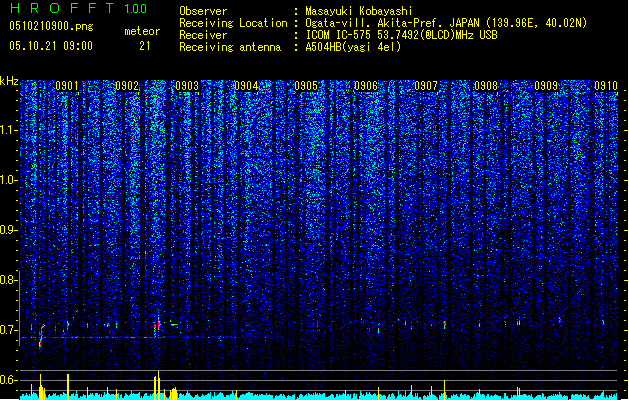This screenshot has width=629, height=400.
Task: Click the Ogata-vill. Akita-Pref. JAPAN location text
Action: click(x=446, y=23)
